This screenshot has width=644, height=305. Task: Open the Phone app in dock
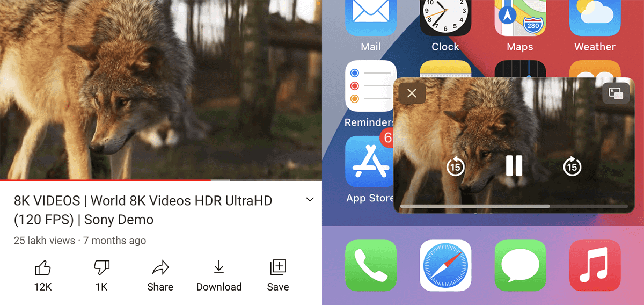(x=370, y=265)
